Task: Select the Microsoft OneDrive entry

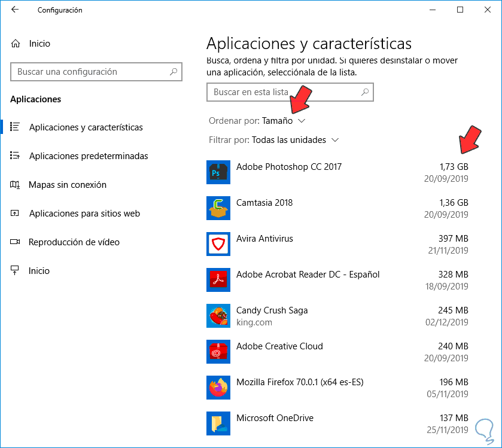Action: [x=337, y=423]
